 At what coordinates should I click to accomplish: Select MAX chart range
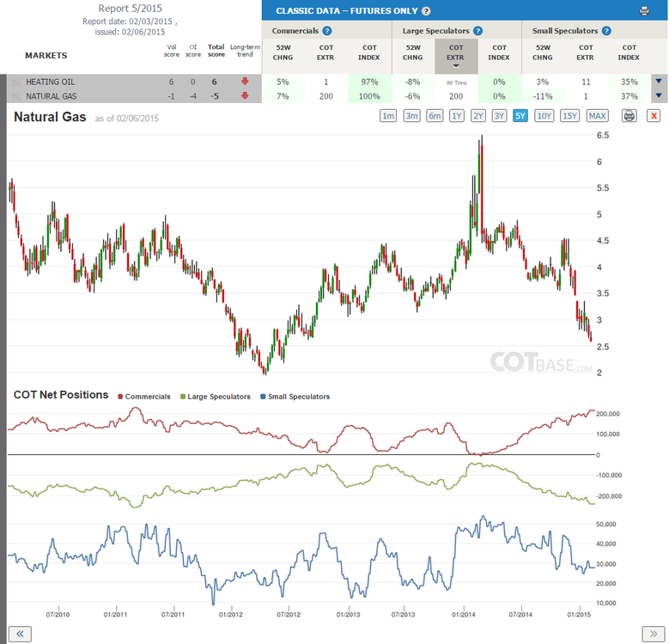coord(597,116)
